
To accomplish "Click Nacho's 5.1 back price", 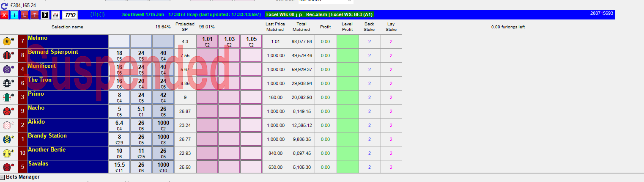I will [141, 111].
